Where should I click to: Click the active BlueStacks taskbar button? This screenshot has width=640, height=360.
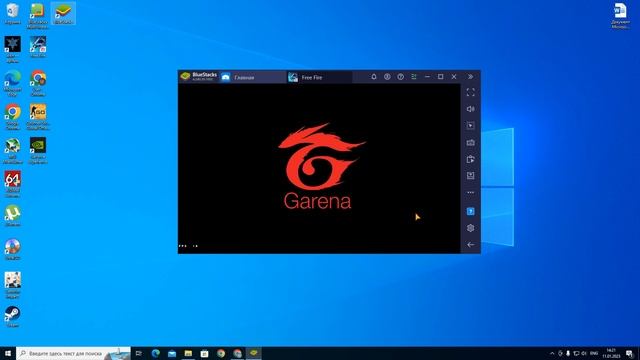coord(254,353)
